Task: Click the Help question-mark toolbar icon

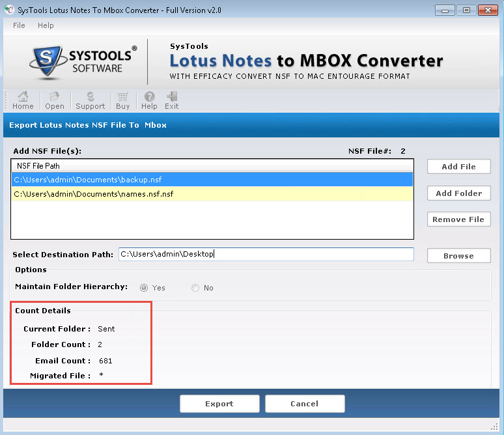Action: (x=150, y=101)
